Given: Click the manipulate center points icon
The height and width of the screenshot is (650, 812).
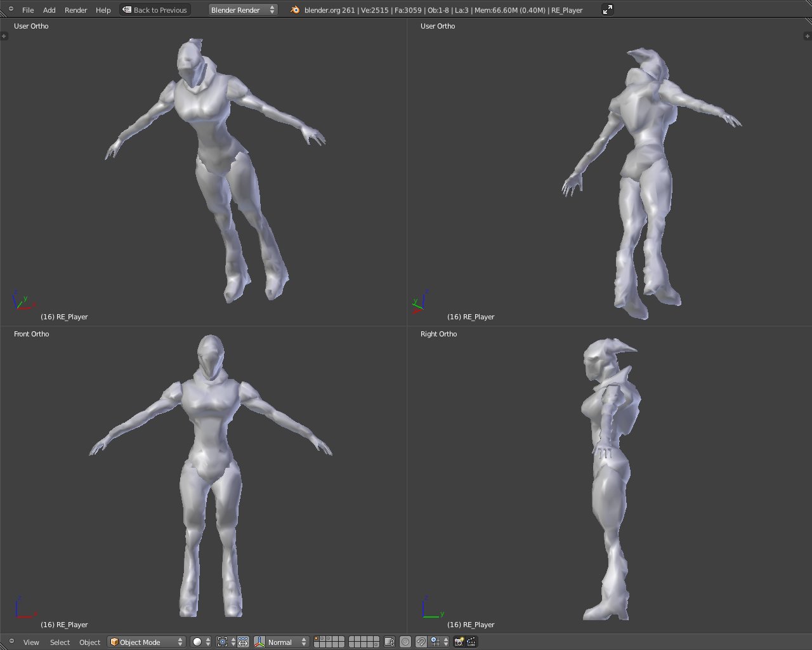Looking at the screenshot, I should point(243,642).
